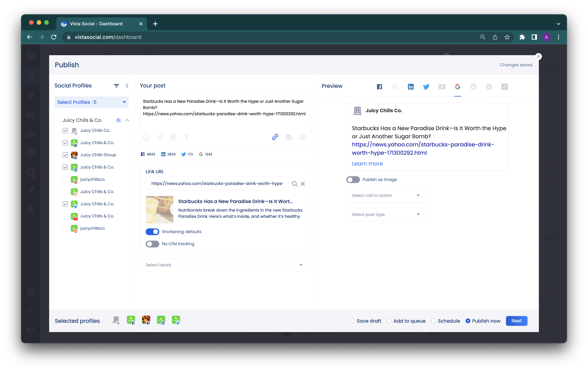Click the Twitter avatar in Selected profiles
Image resolution: width=588 pixels, height=371 pixels.
[176, 320]
